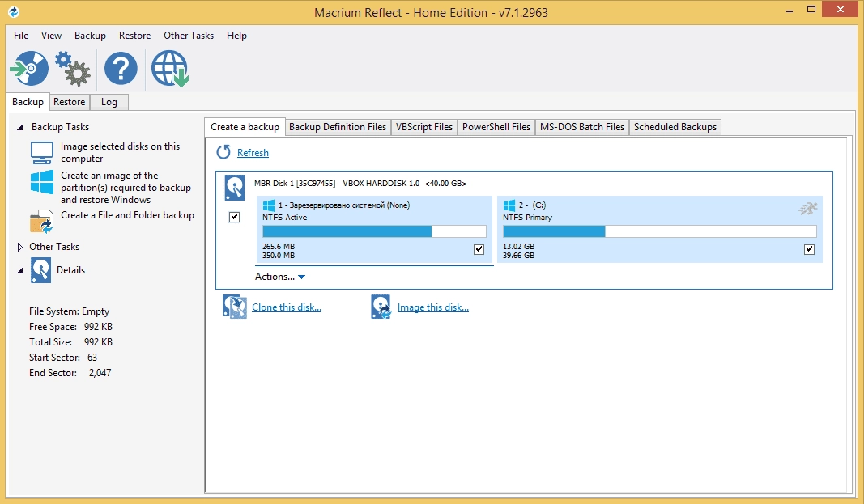
Task: Click the File and Folder backup icon
Action: click(42, 221)
